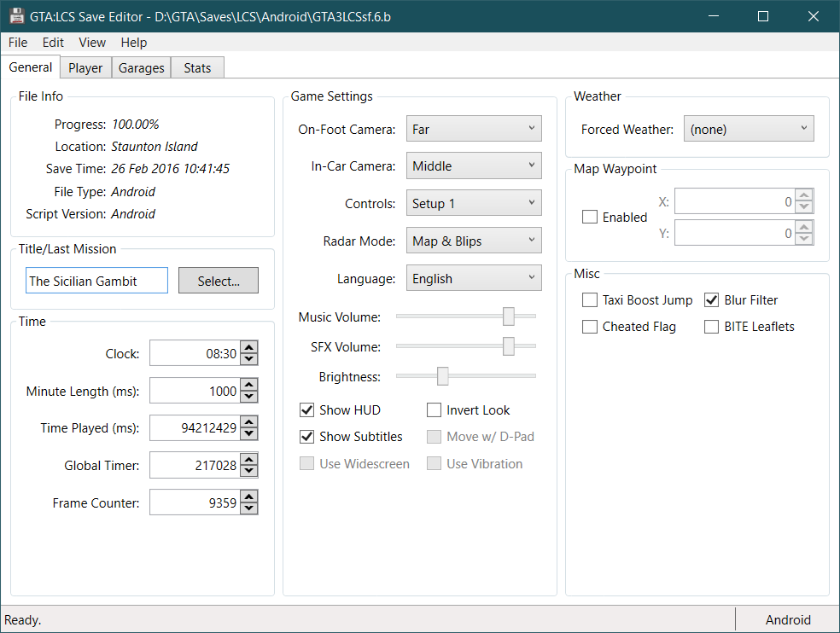Close the Save Editor window
This screenshot has height=633, width=840.
[814, 16]
